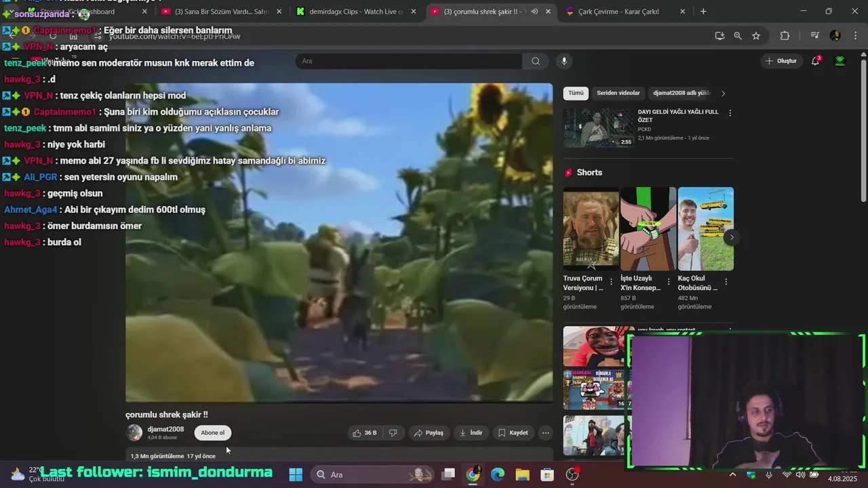Open İşte Uzaylı X'in short thumbnail

pos(648,229)
